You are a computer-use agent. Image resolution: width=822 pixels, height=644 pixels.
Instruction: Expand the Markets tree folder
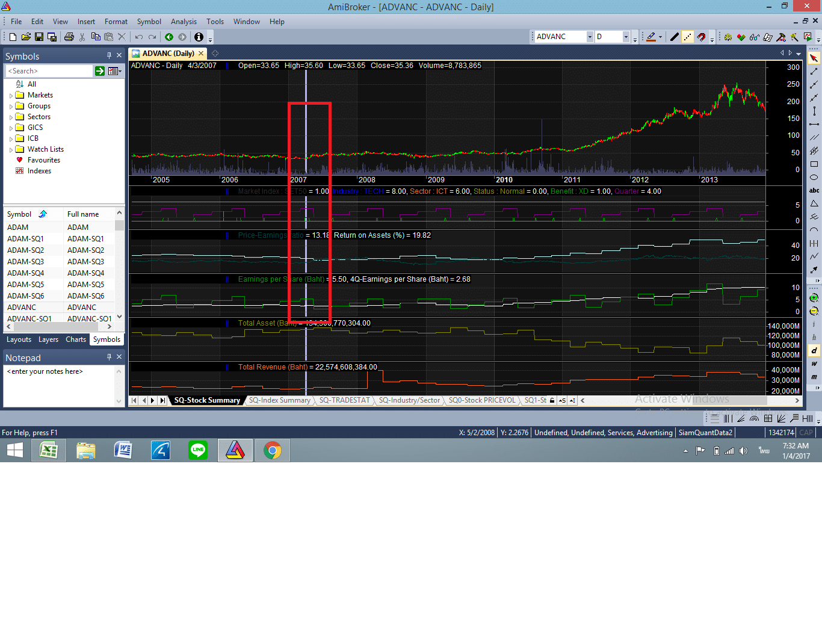point(11,96)
